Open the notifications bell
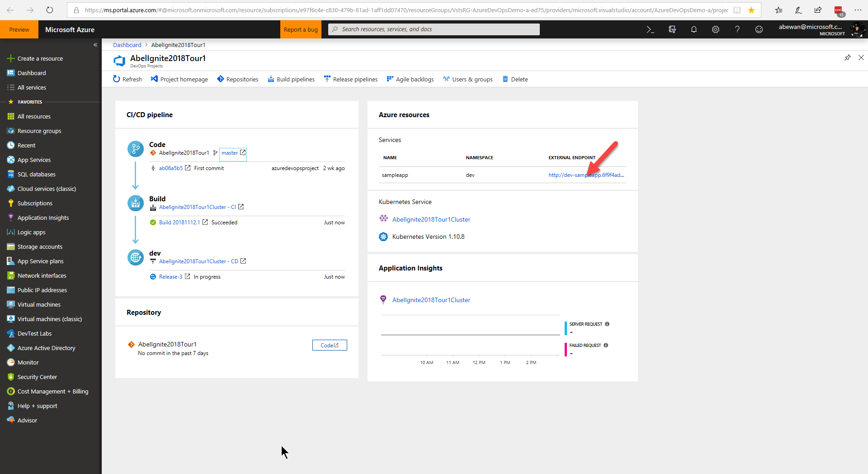 click(x=694, y=29)
